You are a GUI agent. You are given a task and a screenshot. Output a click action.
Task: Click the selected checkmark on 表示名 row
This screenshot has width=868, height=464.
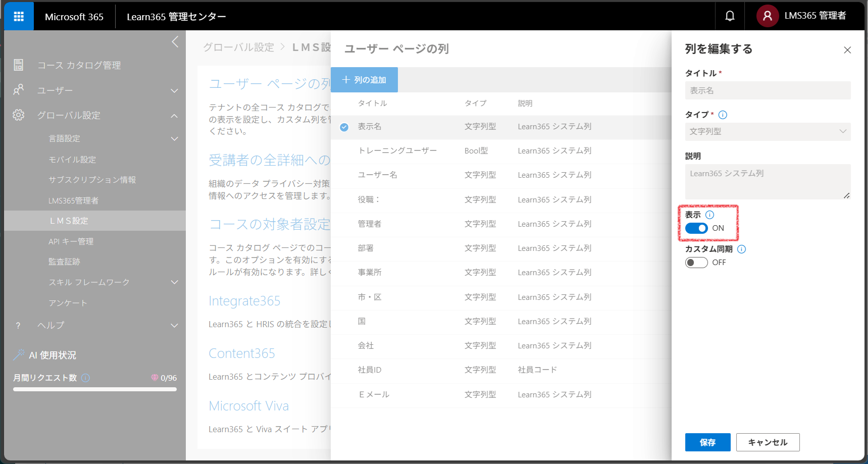[344, 127]
